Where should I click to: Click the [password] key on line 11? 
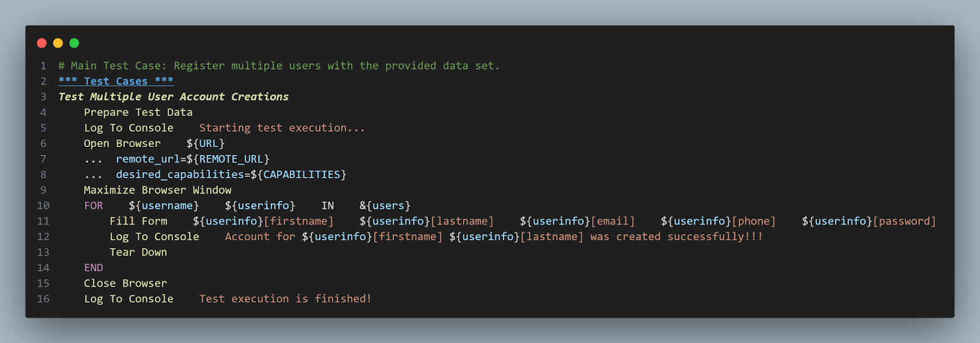pos(904,221)
